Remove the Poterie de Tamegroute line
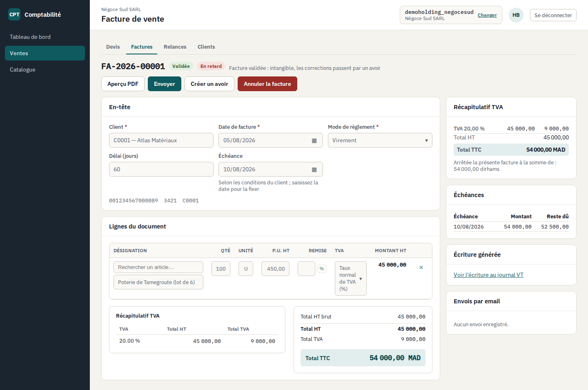Image resolution: width=588 pixels, height=390 pixels. pos(421,267)
